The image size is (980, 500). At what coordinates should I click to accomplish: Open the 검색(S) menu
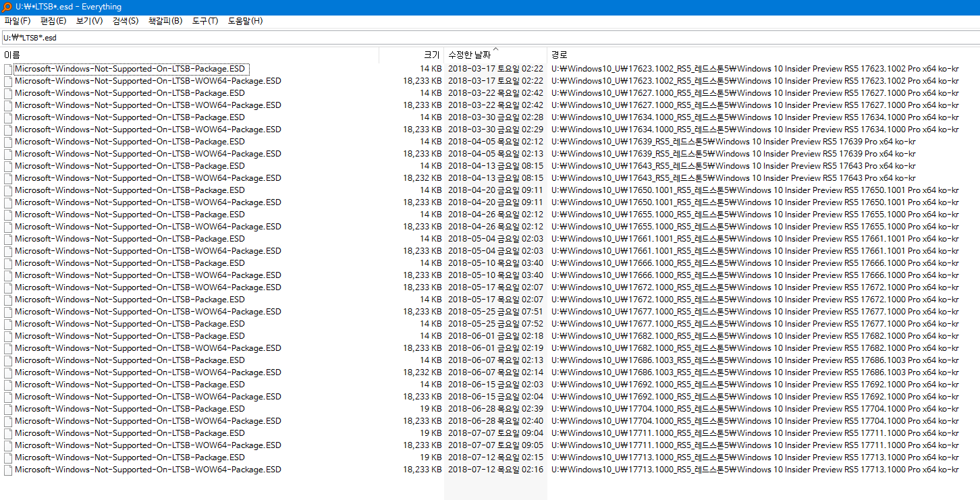pos(126,21)
